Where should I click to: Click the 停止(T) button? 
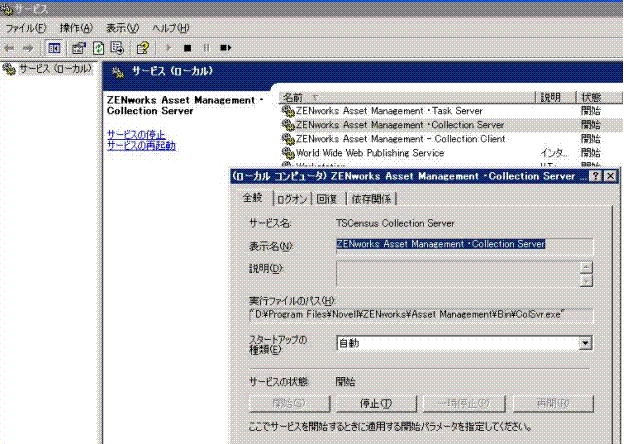[376, 404]
